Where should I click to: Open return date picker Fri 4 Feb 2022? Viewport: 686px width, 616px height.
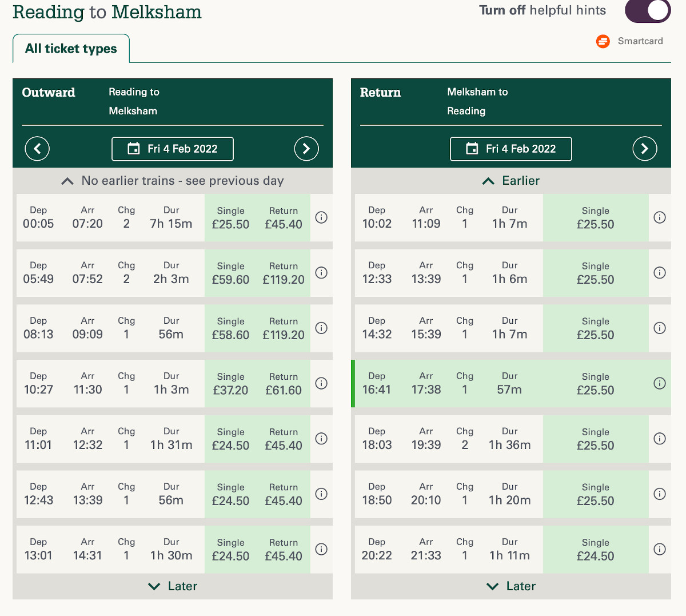tap(511, 149)
